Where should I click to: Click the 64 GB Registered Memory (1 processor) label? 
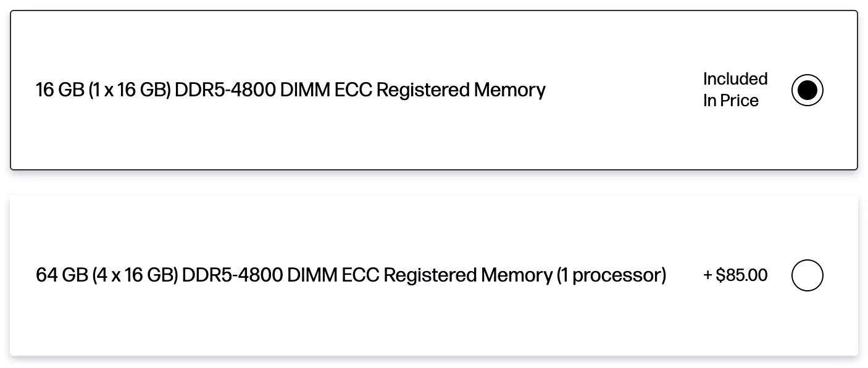tap(351, 275)
